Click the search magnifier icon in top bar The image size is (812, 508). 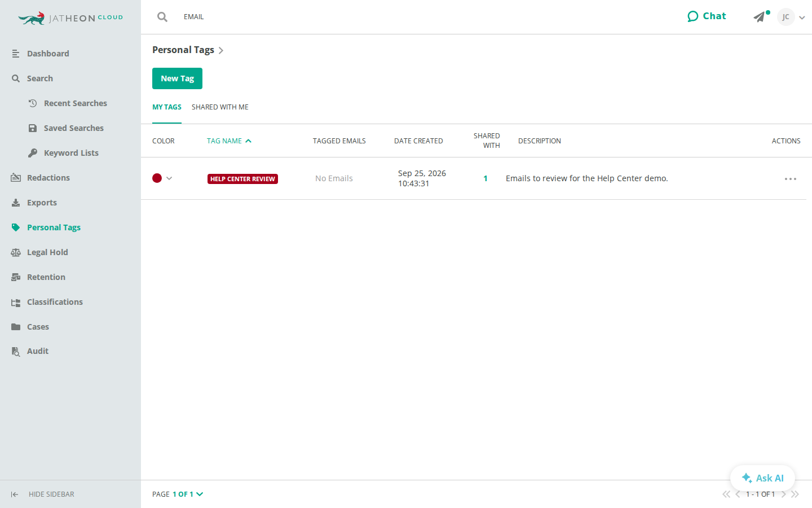pyautogui.click(x=162, y=17)
